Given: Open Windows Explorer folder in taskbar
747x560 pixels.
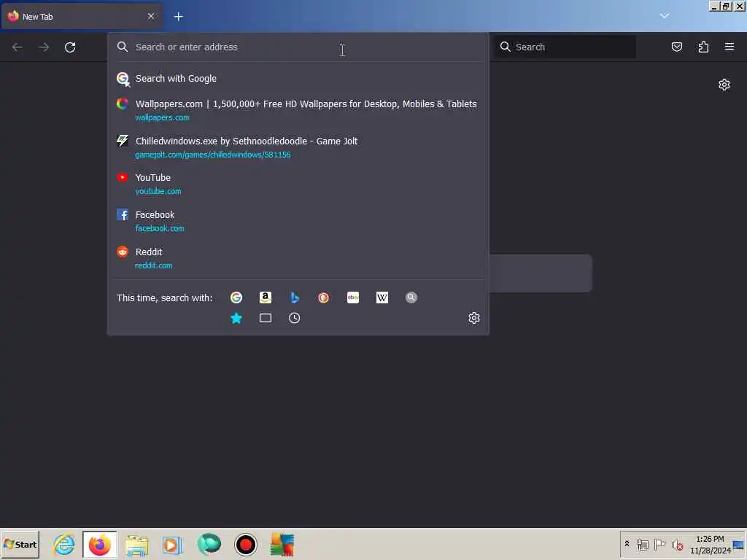Looking at the screenshot, I should click(136, 545).
